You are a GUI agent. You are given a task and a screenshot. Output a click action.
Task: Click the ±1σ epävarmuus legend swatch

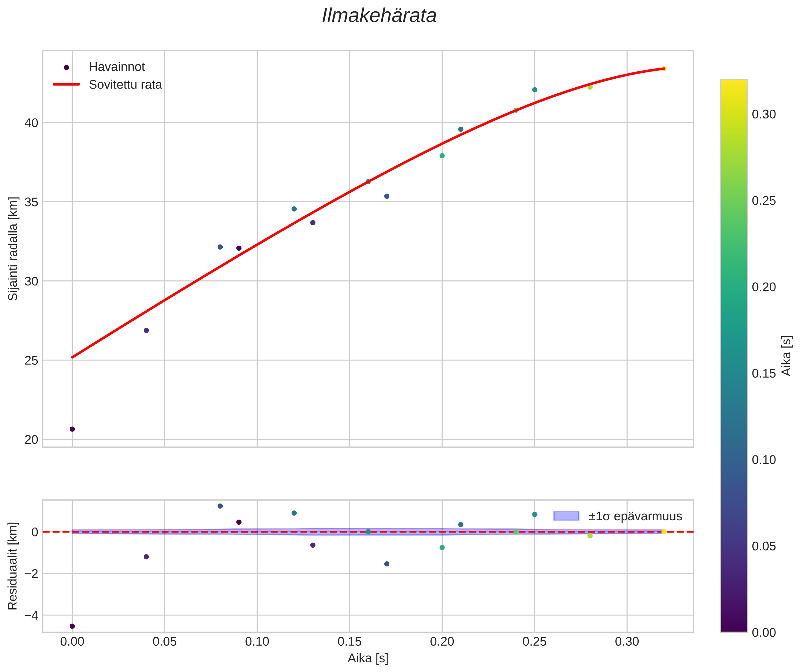[566, 516]
